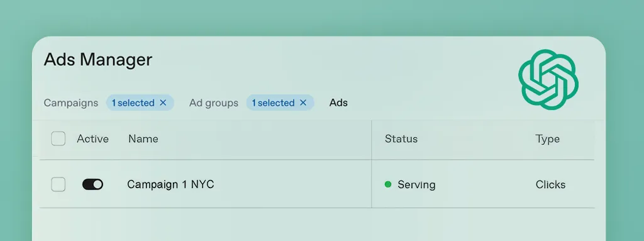Select the Ads tab
The image size is (644, 241).
(x=338, y=103)
